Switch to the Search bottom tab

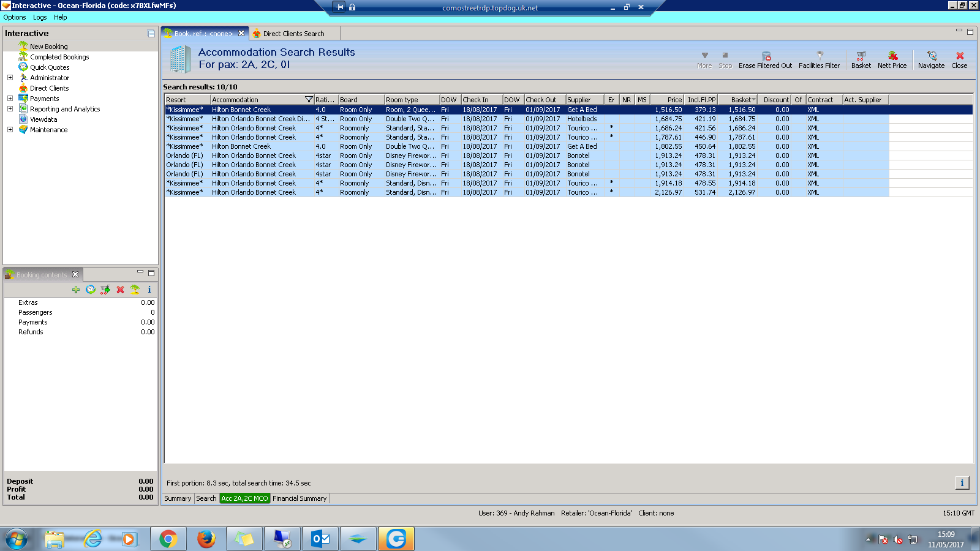point(206,498)
